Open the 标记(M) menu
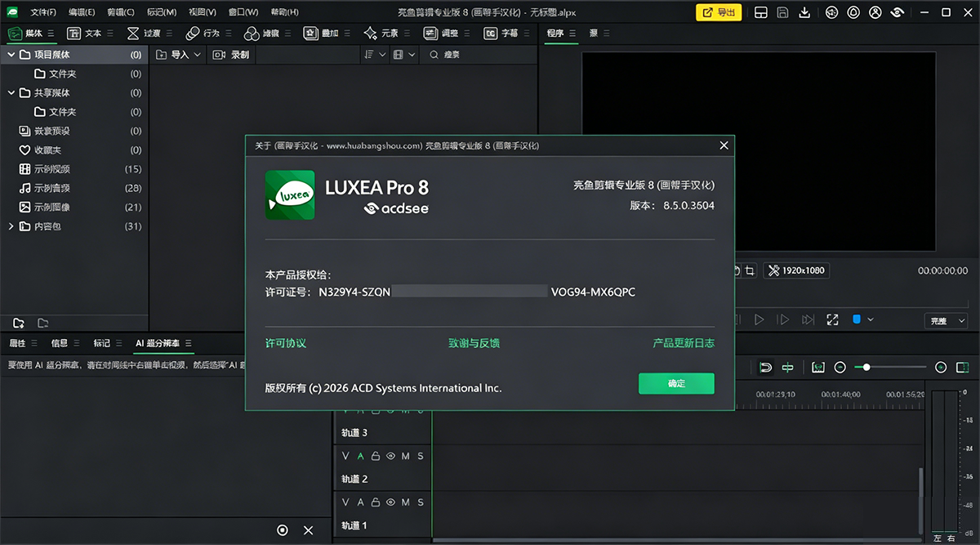Screen dimensions: 980x545 tap(162, 12)
